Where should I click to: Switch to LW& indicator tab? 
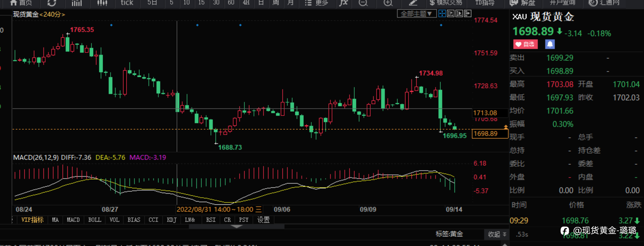190,220
